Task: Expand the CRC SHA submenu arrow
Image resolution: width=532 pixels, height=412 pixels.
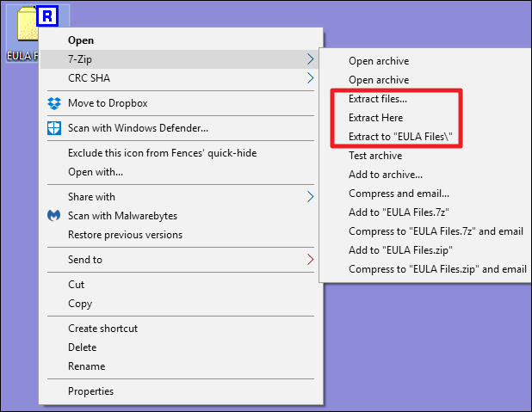Action: 310,78
